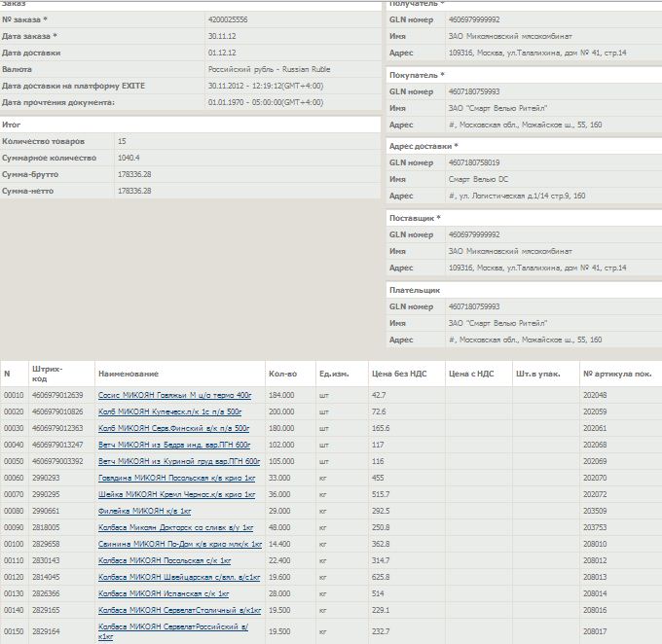
Task: Select Покупатель GLN number 4607180759993
Action: coord(474,91)
